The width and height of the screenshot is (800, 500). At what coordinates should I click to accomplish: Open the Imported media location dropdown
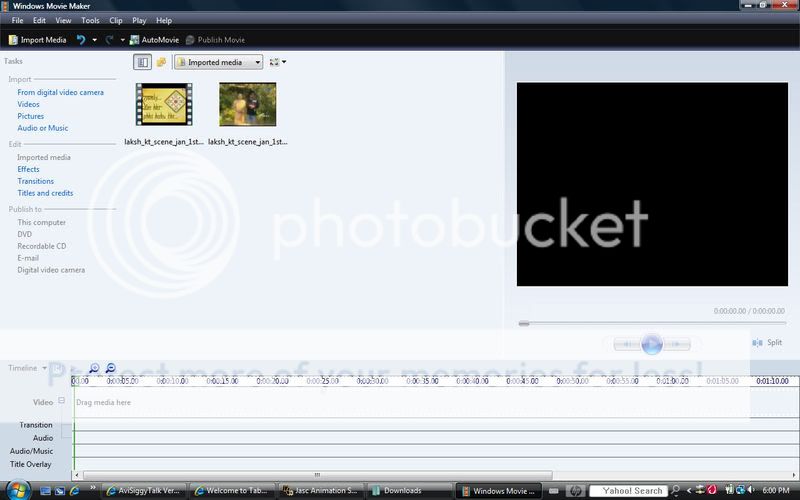coord(219,62)
